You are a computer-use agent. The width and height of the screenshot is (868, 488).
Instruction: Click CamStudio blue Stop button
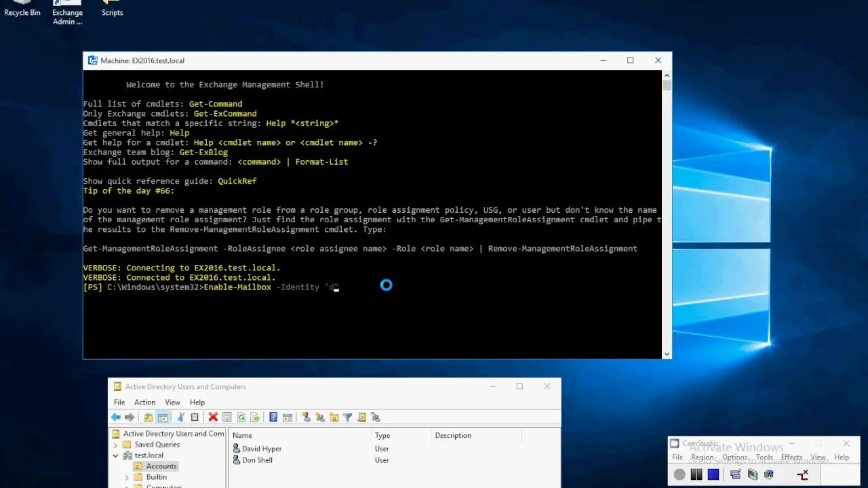pyautogui.click(x=713, y=474)
